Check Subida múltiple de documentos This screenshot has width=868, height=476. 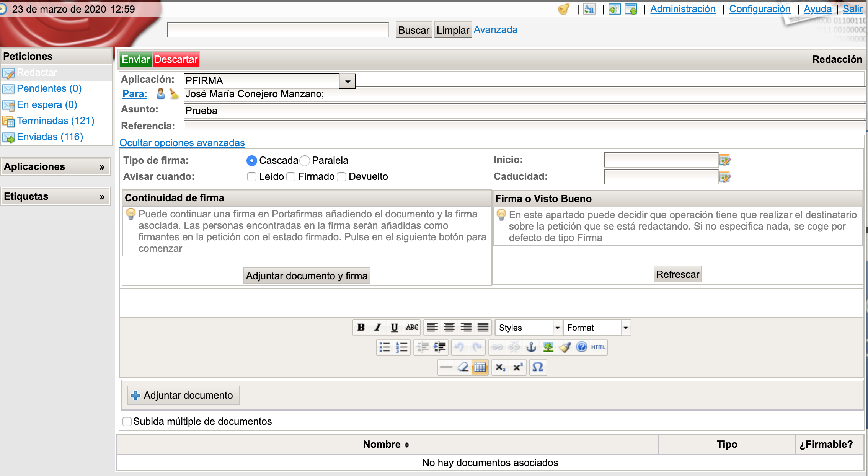click(127, 422)
